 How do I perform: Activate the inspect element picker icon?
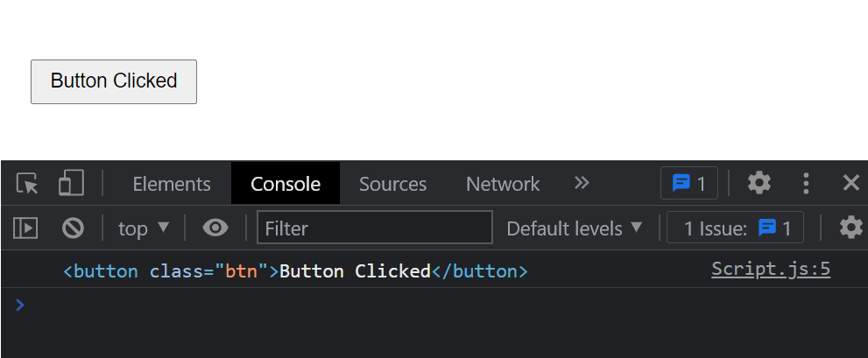(27, 183)
